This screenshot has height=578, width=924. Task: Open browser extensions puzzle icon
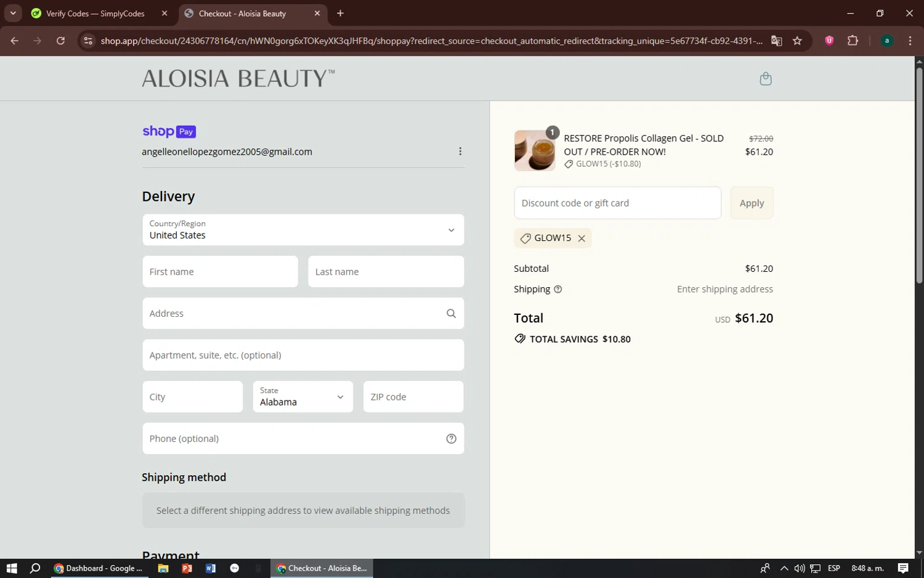853,41
